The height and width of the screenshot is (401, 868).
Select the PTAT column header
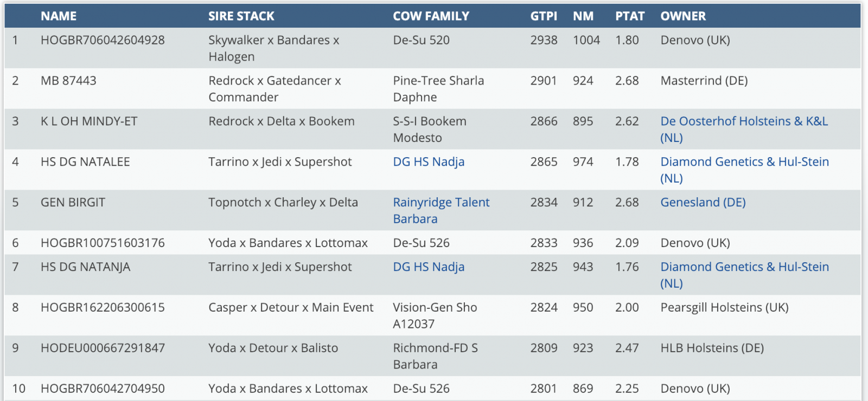pos(630,16)
